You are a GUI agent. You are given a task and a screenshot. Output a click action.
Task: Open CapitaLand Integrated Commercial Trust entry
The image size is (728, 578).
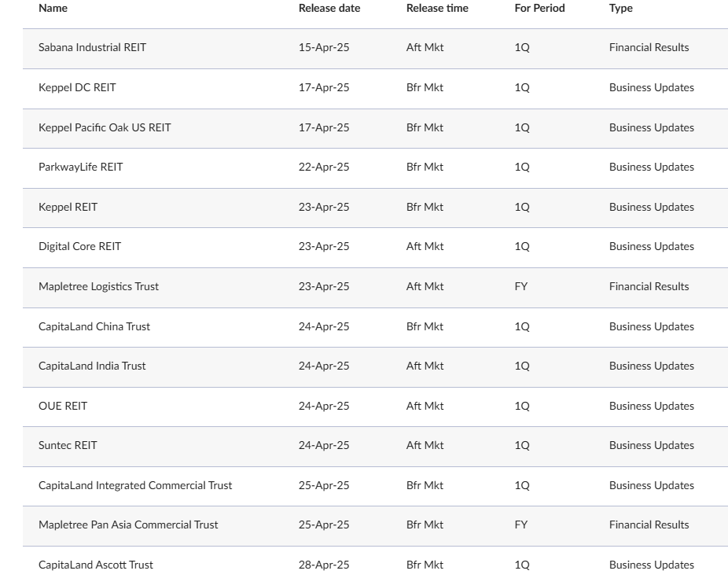135,485
